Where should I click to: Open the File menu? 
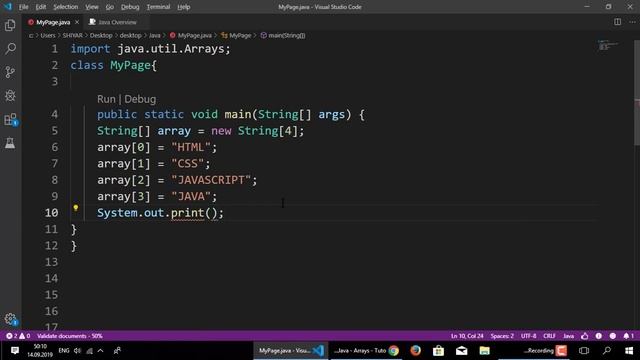pos(23,7)
